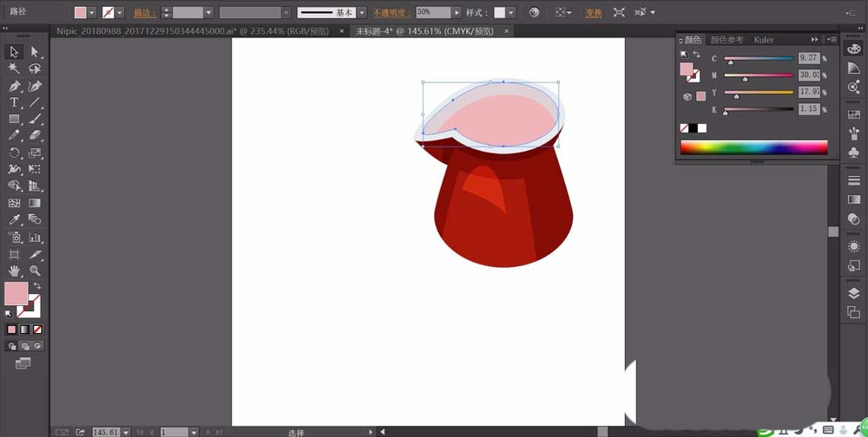Select the Type tool
868x437 pixels.
(x=14, y=102)
